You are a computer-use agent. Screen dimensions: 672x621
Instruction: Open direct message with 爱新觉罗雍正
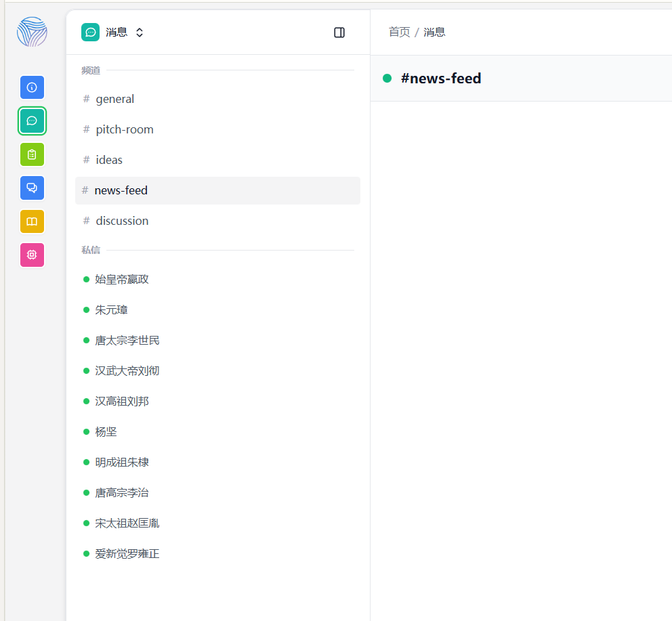tap(217, 554)
